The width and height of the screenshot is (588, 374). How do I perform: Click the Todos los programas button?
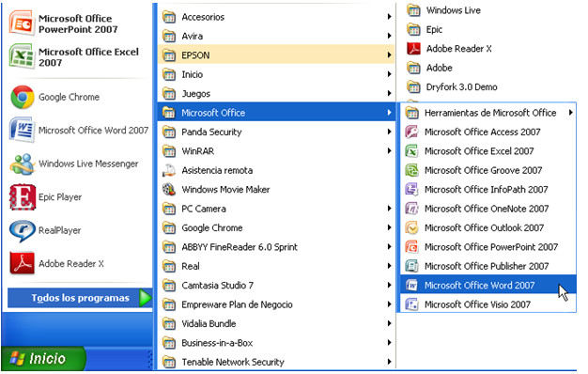point(80,298)
